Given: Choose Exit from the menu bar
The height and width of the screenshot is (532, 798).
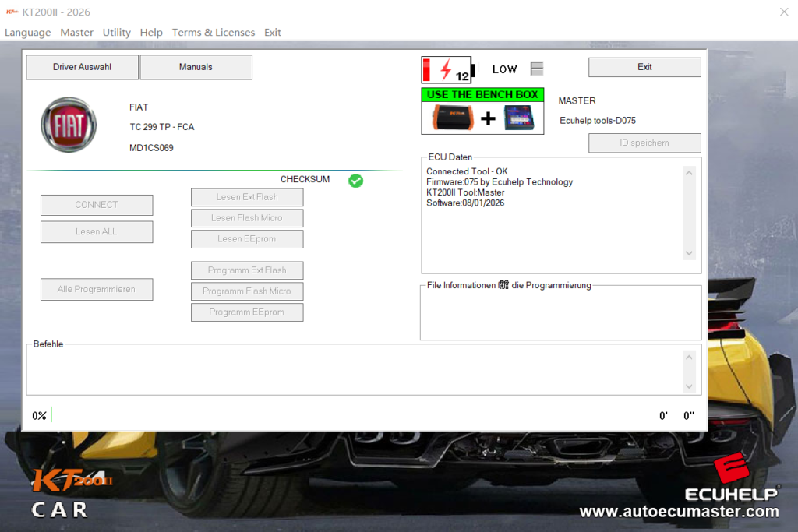Looking at the screenshot, I should [x=272, y=33].
